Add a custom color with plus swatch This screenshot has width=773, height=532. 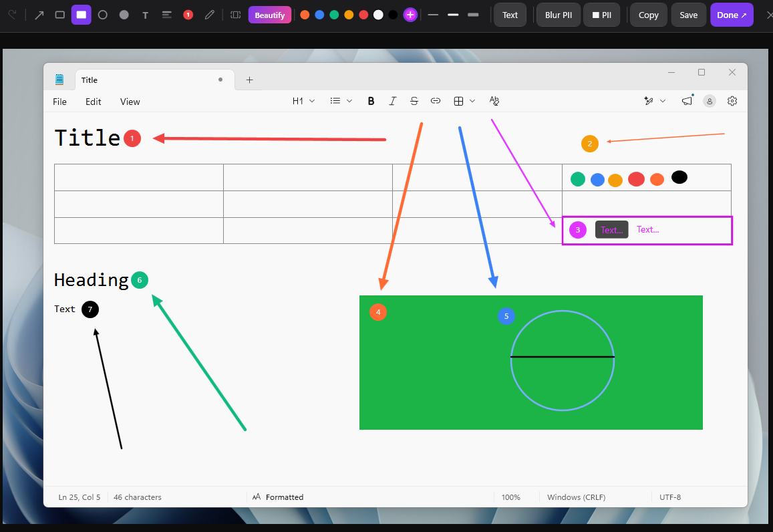coord(410,15)
